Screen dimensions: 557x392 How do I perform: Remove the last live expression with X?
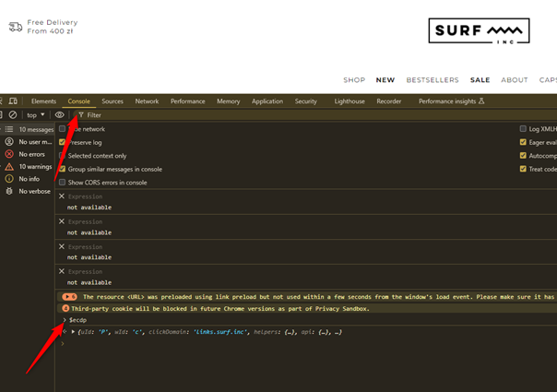(62, 272)
